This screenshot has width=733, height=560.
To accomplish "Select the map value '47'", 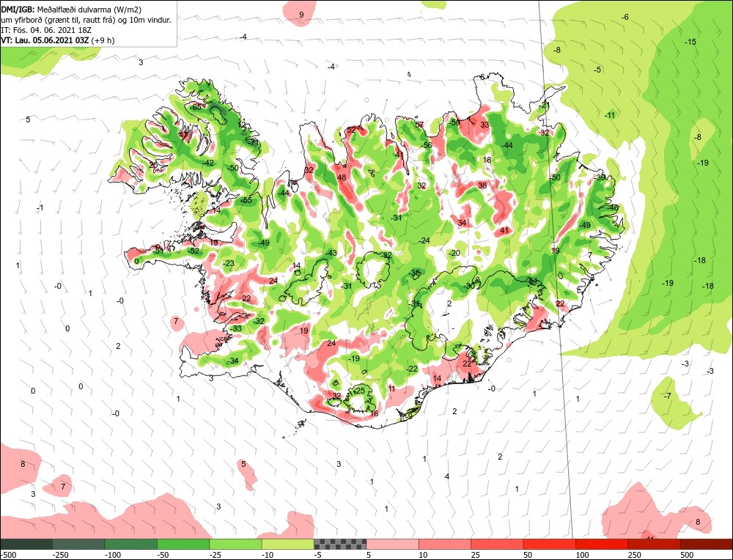I will [183, 135].
